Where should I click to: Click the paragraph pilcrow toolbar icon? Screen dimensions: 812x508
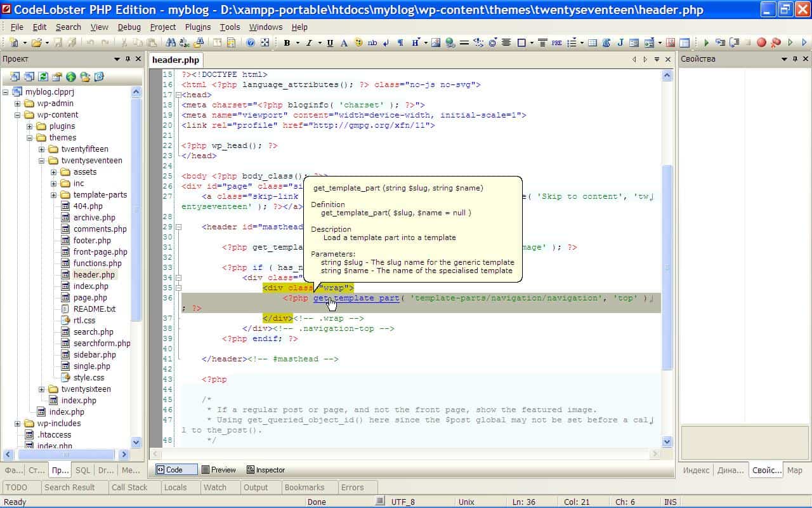[x=400, y=43]
